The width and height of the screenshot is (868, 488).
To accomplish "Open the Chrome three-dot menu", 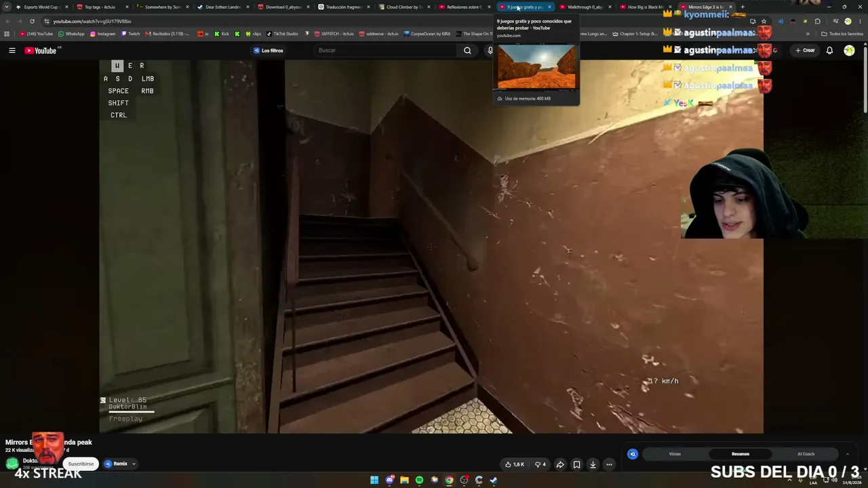I will tap(860, 21).
